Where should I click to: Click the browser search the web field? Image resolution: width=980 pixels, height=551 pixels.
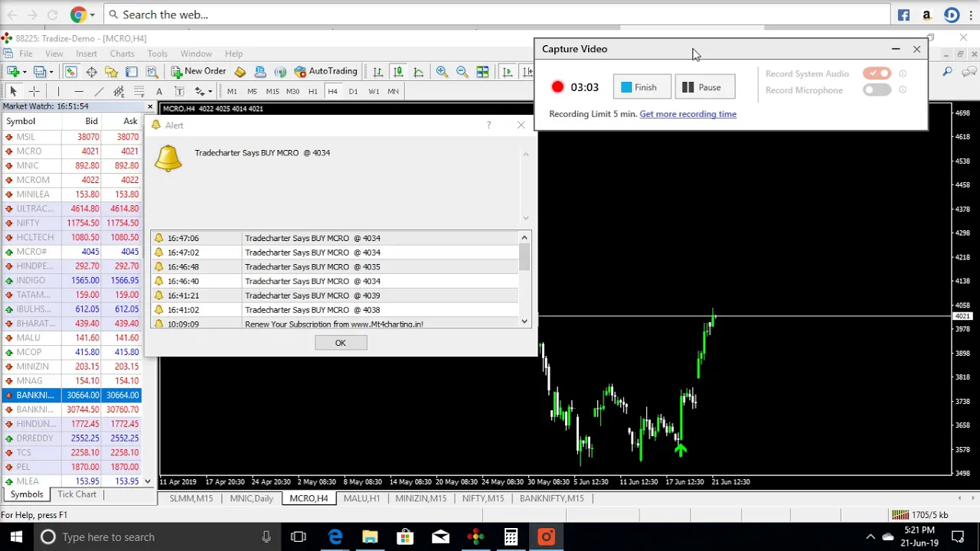496,15
